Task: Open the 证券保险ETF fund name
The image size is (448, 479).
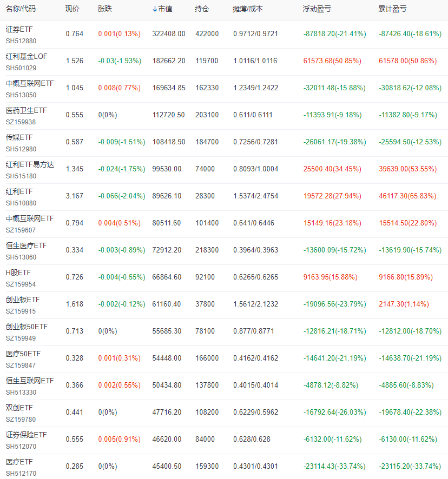Action: click(x=26, y=435)
